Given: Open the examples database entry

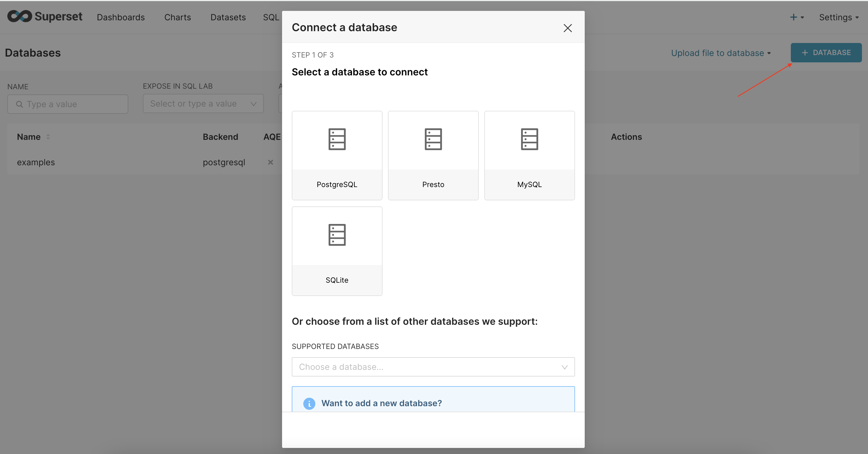Looking at the screenshot, I should pos(36,162).
